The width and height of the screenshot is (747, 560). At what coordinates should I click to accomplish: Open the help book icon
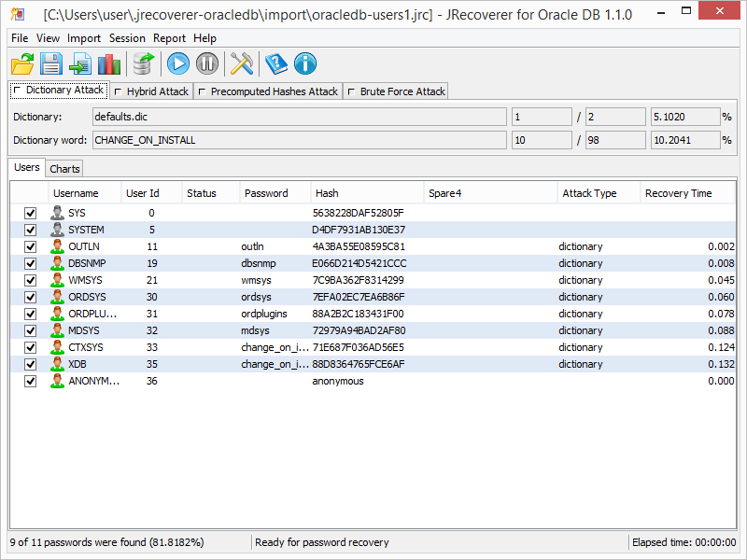[x=276, y=63]
